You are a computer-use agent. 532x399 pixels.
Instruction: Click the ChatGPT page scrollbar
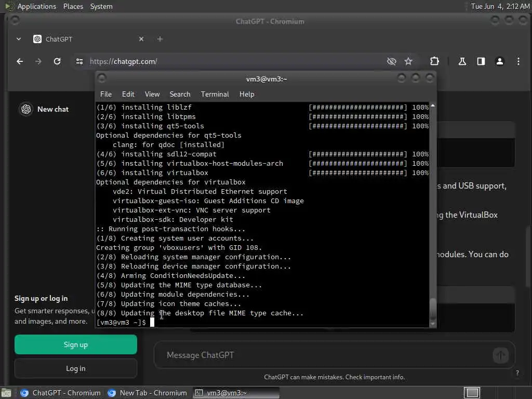[528, 258]
